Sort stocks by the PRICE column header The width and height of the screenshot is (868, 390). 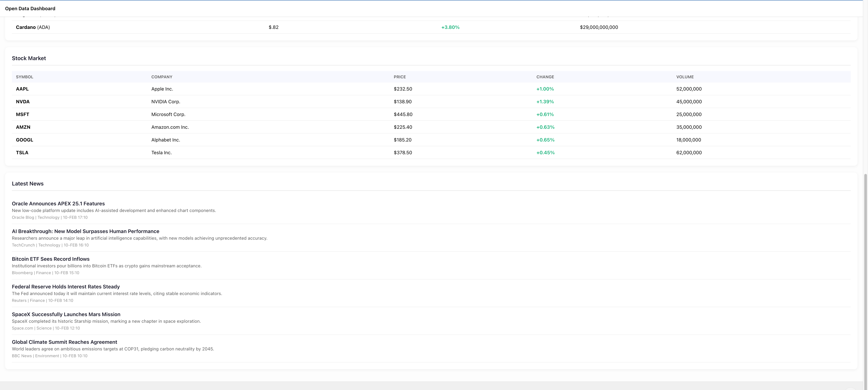(400, 77)
